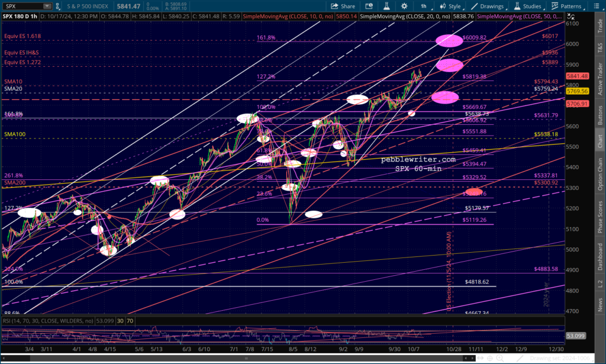Screen dimensions: 606x364
Task: Select the SMA100 yellow label
Action: coord(15,134)
